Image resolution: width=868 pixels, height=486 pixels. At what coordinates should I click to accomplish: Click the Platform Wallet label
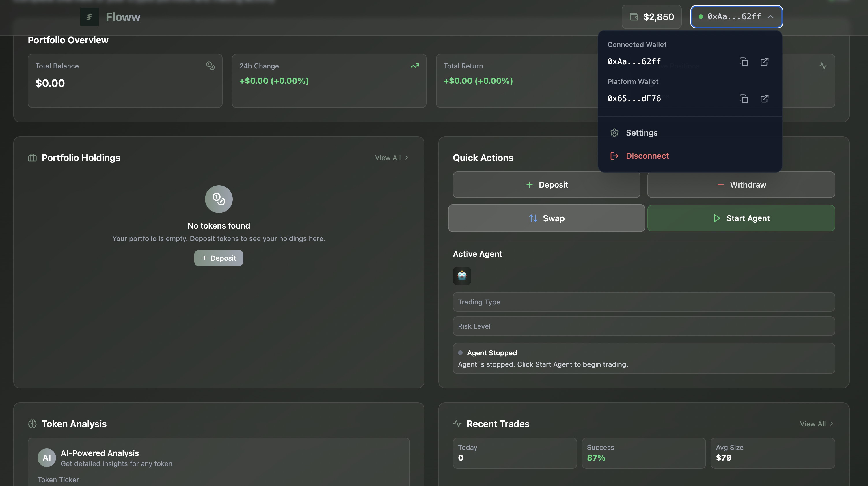pyautogui.click(x=633, y=81)
